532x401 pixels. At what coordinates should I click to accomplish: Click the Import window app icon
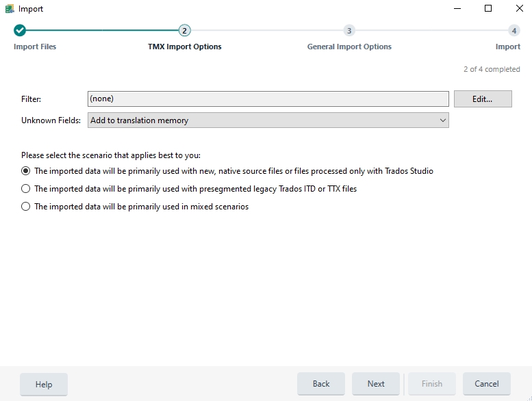10,9
